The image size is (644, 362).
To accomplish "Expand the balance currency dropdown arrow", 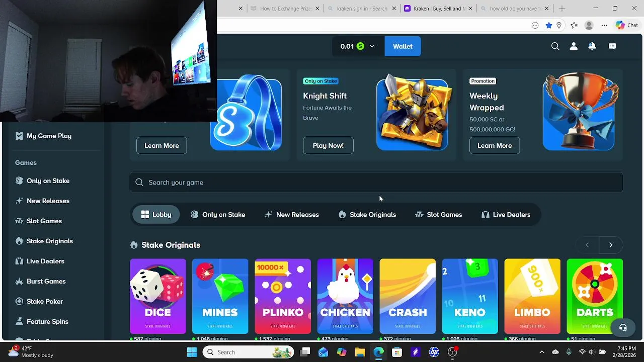I will pyautogui.click(x=372, y=46).
